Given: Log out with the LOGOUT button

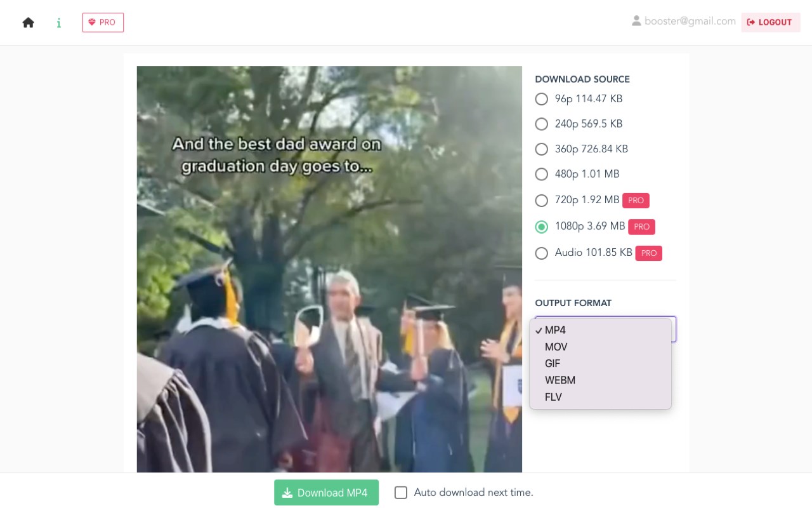Looking at the screenshot, I should [x=771, y=22].
